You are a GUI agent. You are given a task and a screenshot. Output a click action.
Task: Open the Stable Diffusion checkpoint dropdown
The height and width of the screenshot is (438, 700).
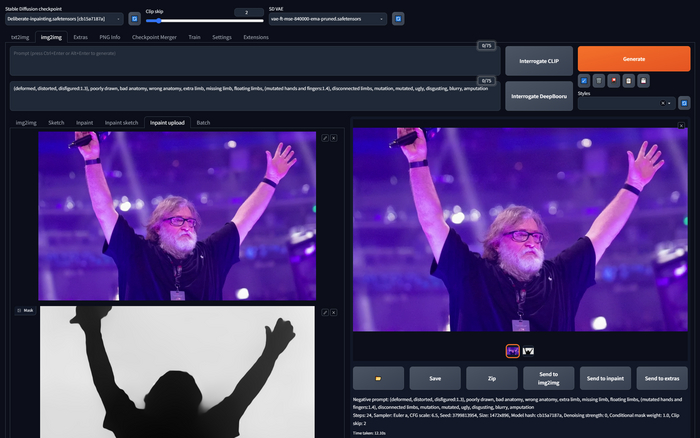click(66, 18)
